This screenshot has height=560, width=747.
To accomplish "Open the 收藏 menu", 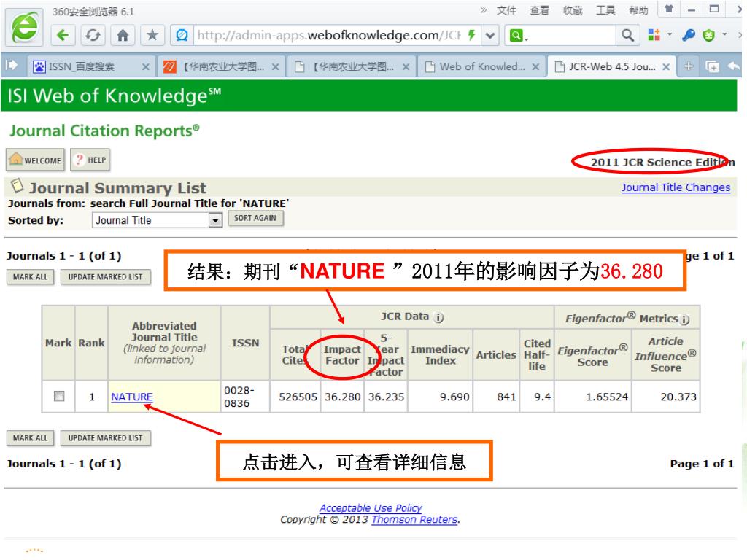I will click(572, 10).
